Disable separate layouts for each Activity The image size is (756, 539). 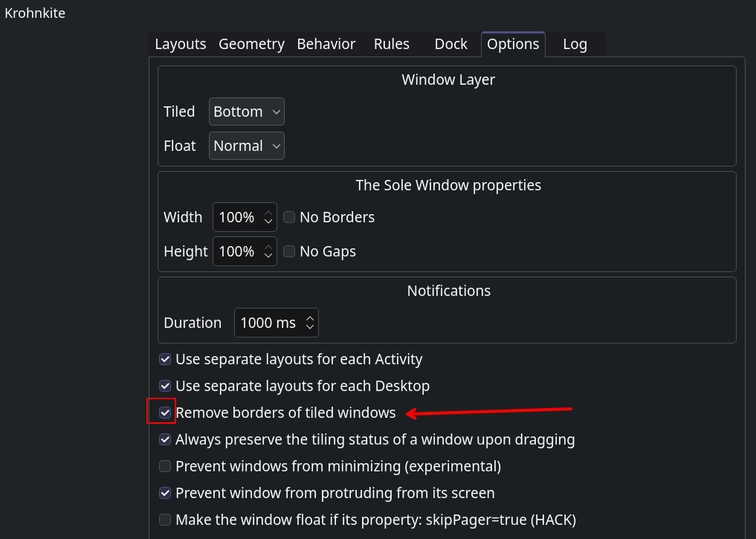tap(165, 359)
